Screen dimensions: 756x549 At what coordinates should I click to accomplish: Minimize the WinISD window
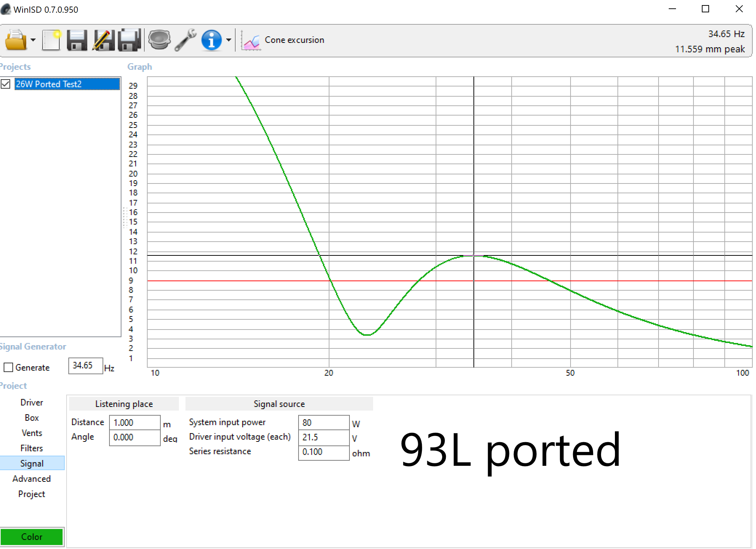672,9
